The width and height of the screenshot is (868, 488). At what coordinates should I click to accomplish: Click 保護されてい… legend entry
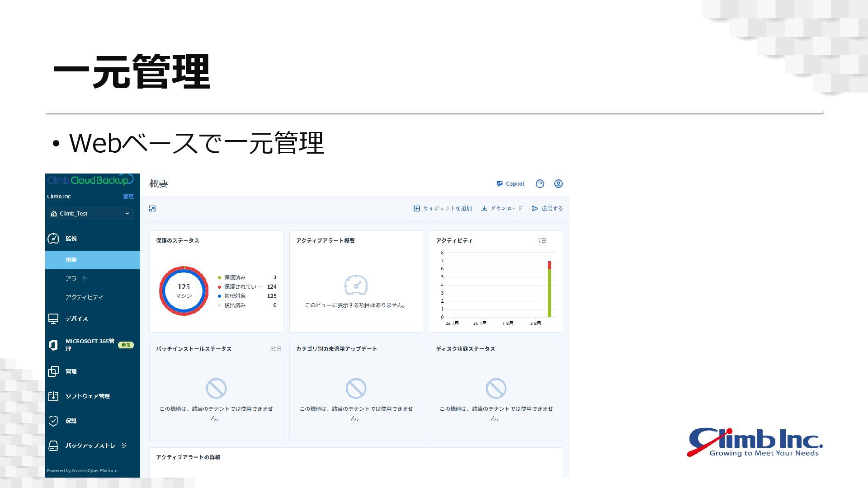click(247, 287)
